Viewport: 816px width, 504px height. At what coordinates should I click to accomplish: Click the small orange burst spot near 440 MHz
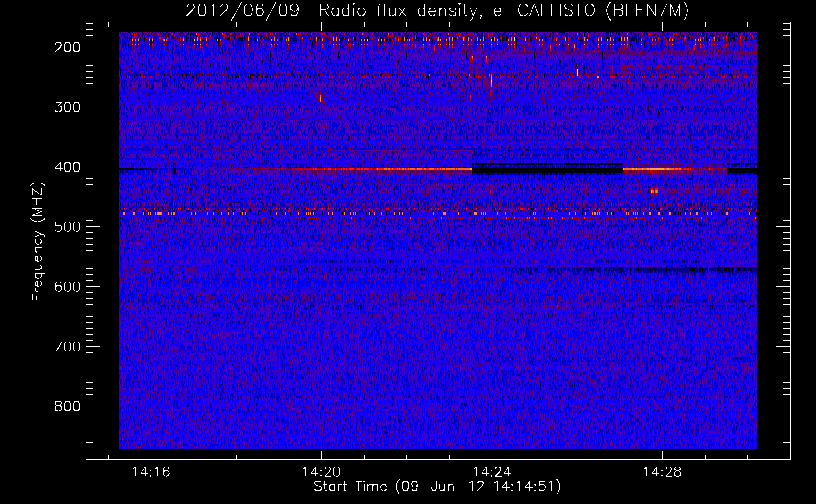pyautogui.click(x=654, y=191)
